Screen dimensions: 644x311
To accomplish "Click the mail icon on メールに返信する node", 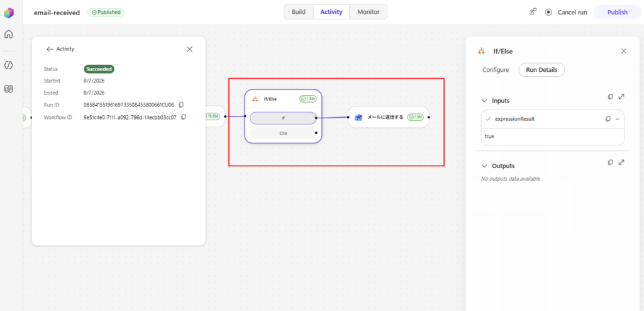I will (358, 117).
